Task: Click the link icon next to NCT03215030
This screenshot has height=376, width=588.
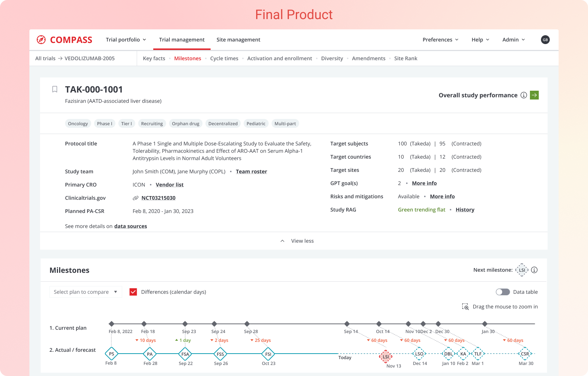Action: point(136,198)
